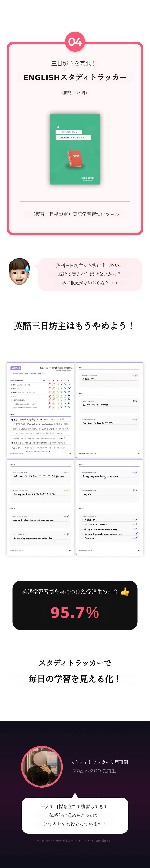Click the green checkmark on DAY 4's first entry
Image resolution: width=150 pixels, height=868 pixels.
pos(68,516)
